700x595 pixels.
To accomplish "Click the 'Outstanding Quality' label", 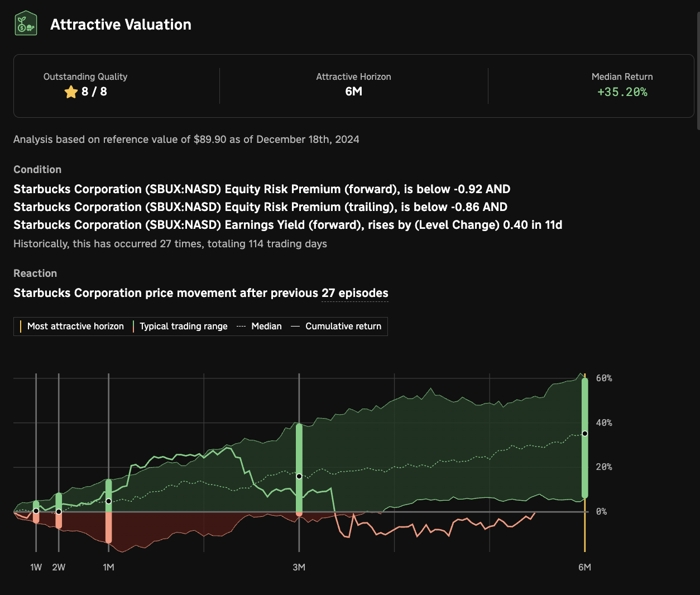I will (x=85, y=76).
